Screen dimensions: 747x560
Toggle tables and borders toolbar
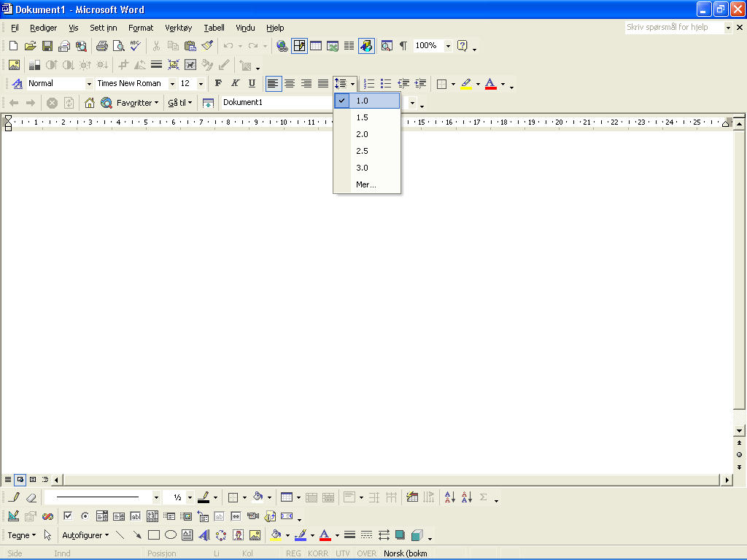pyautogui.click(x=299, y=46)
